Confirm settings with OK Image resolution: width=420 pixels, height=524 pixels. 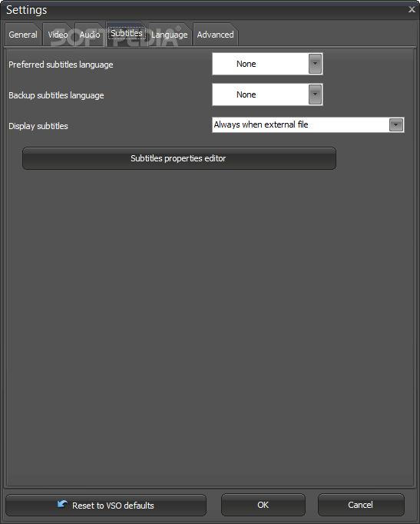point(263,505)
